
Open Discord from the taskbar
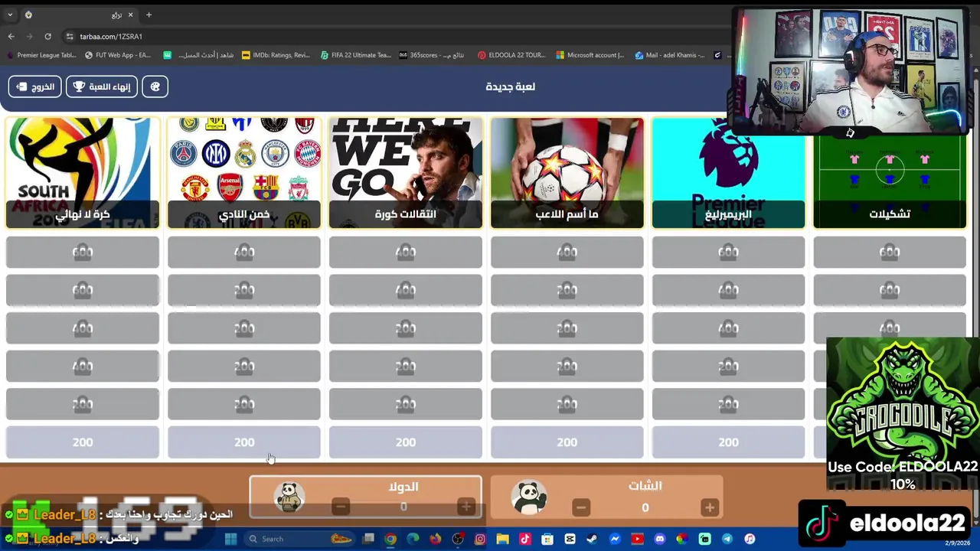pyautogui.click(x=659, y=539)
